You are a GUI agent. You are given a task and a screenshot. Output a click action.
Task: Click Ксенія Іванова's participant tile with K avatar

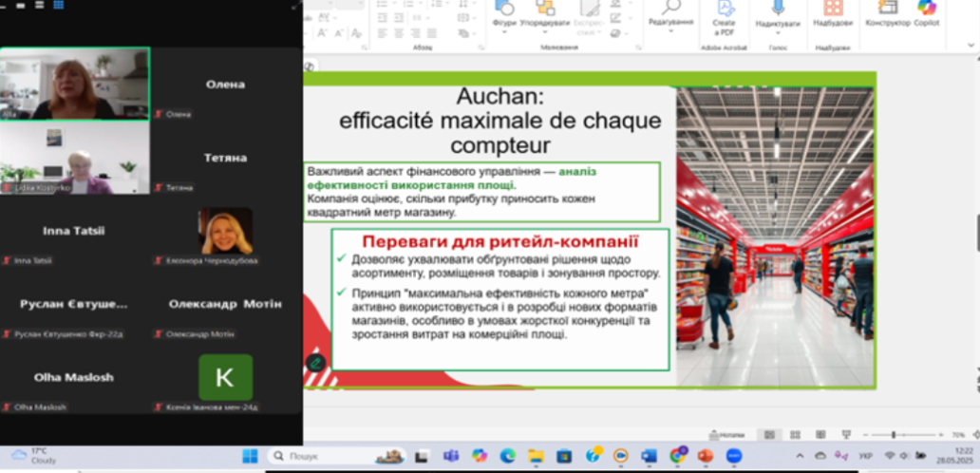225,377
